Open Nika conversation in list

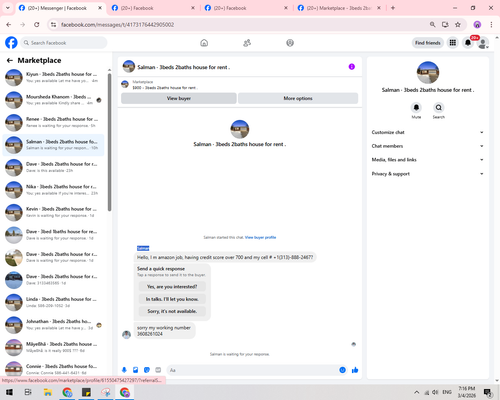[x=53, y=190]
